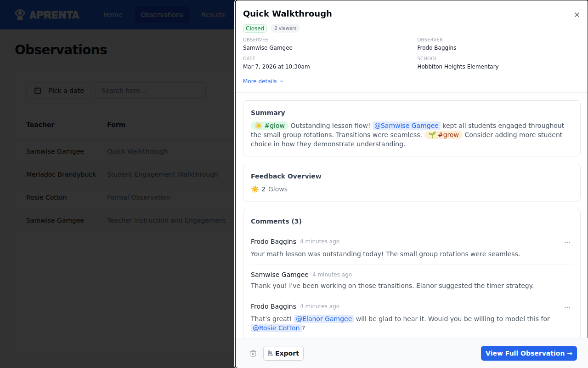Click View Full Observation button
This screenshot has height=368, width=588.
pos(529,353)
